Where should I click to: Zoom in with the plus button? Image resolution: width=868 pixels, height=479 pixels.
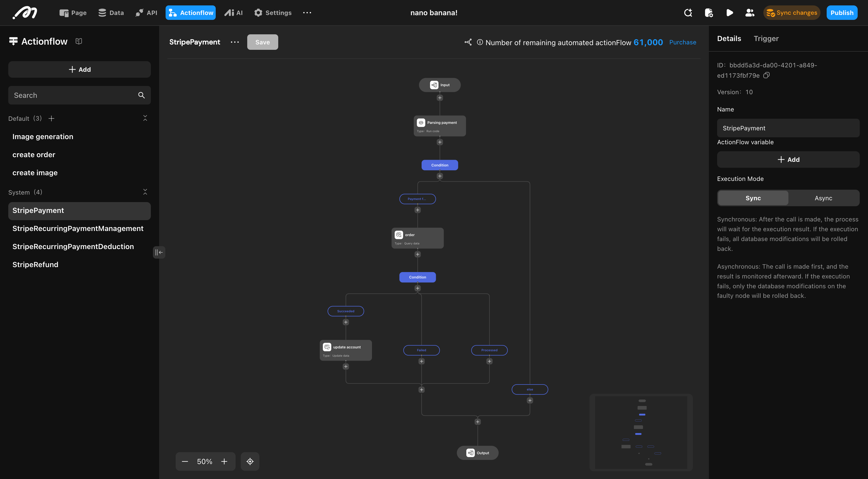pyautogui.click(x=224, y=461)
